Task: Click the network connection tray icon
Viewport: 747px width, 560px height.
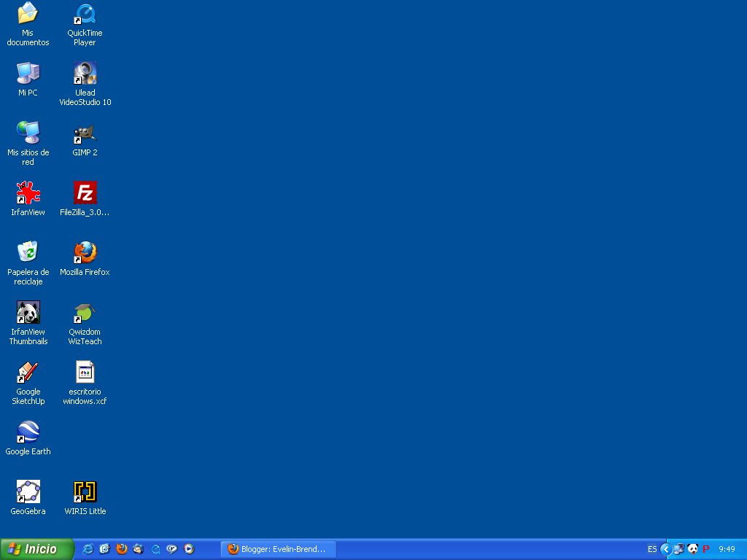Action: tap(679, 549)
